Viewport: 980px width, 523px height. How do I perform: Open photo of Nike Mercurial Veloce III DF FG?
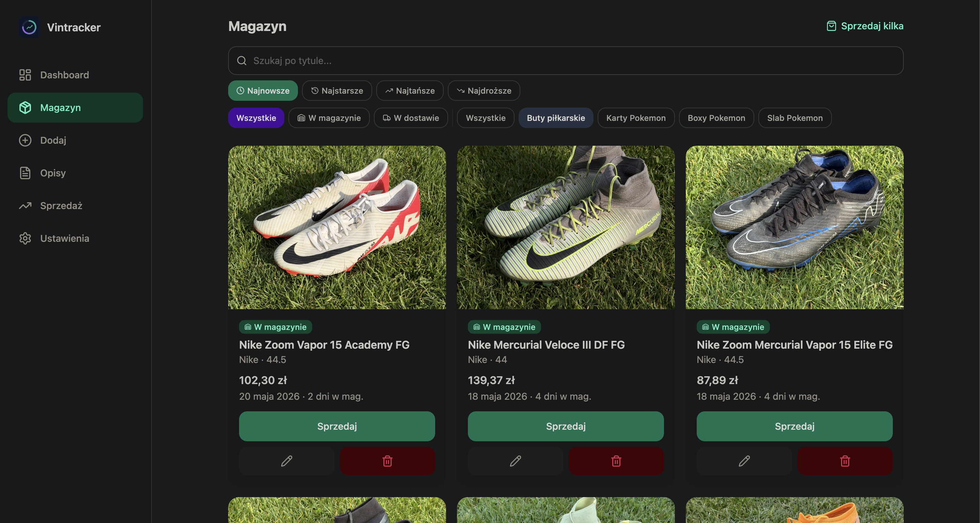pyautogui.click(x=566, y=227)
